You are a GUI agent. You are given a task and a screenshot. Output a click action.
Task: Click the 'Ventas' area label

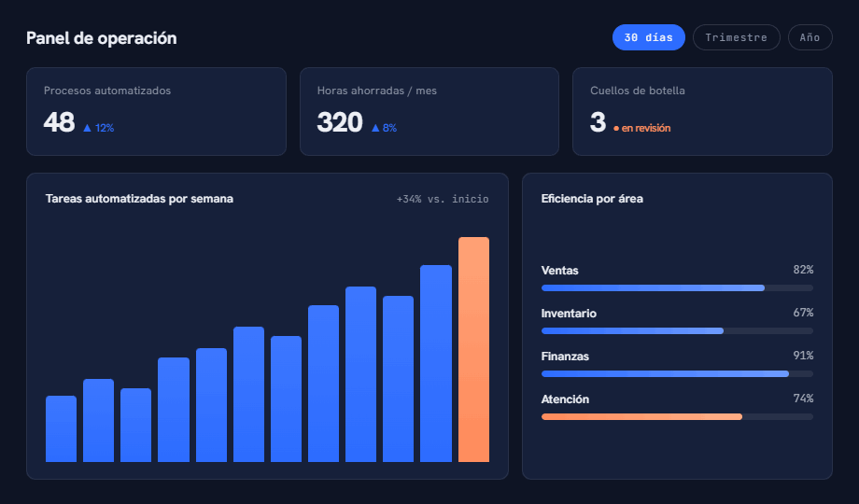(559, 270)
